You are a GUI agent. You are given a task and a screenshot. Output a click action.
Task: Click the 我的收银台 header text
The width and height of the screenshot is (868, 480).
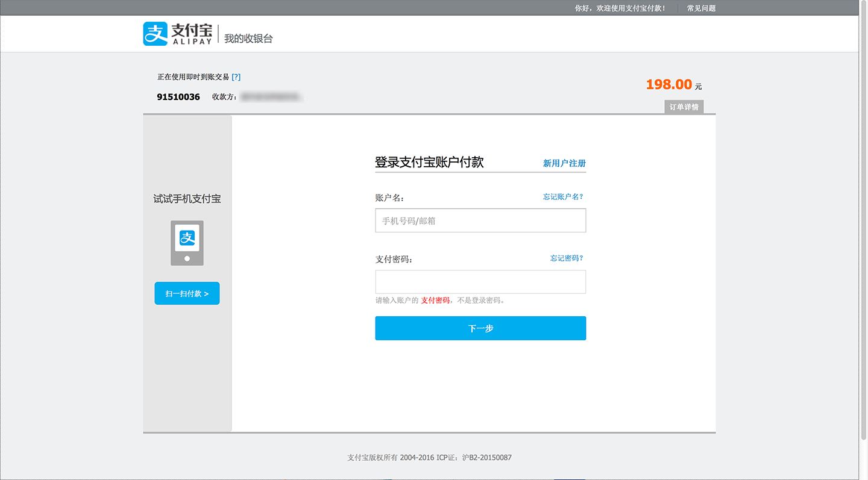pos(250,37)
